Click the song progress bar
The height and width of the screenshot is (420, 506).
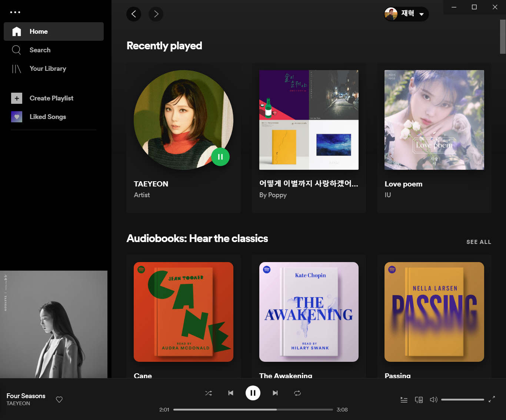[253, 410]
